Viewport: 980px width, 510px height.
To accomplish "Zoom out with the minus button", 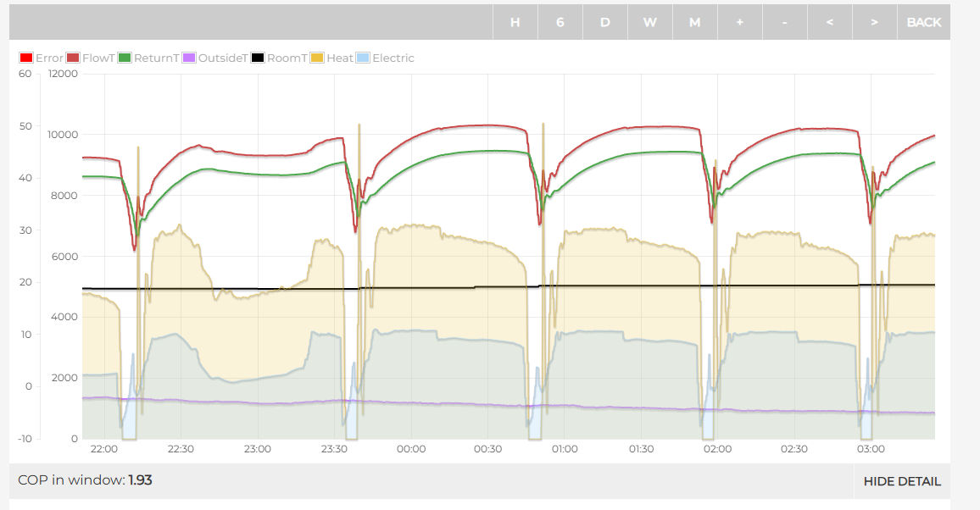I will (784, 23).
